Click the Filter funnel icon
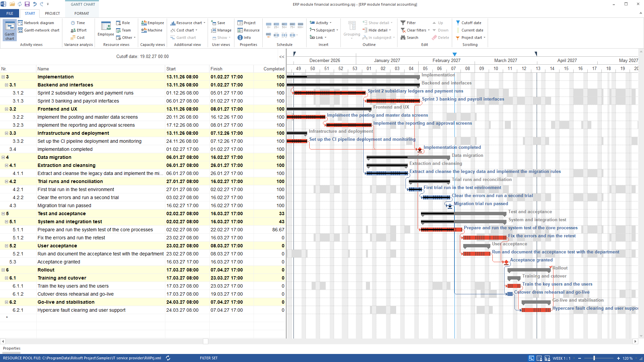644x362 pixels. click(x=403, y=23)
